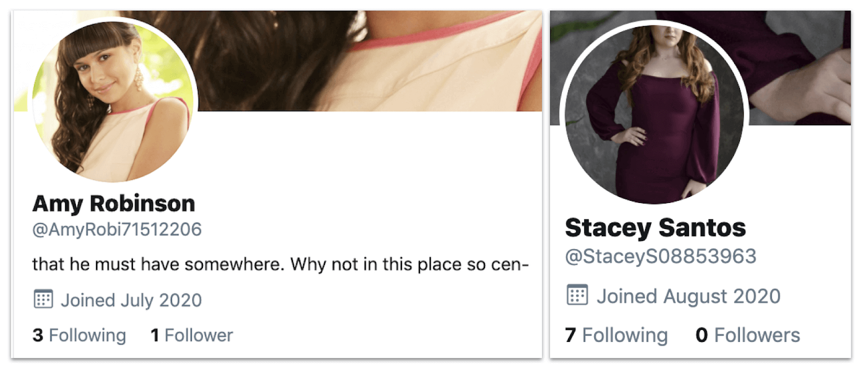
Task: Click Stacey Santos's header banner image
Action: tap(797, 65)
